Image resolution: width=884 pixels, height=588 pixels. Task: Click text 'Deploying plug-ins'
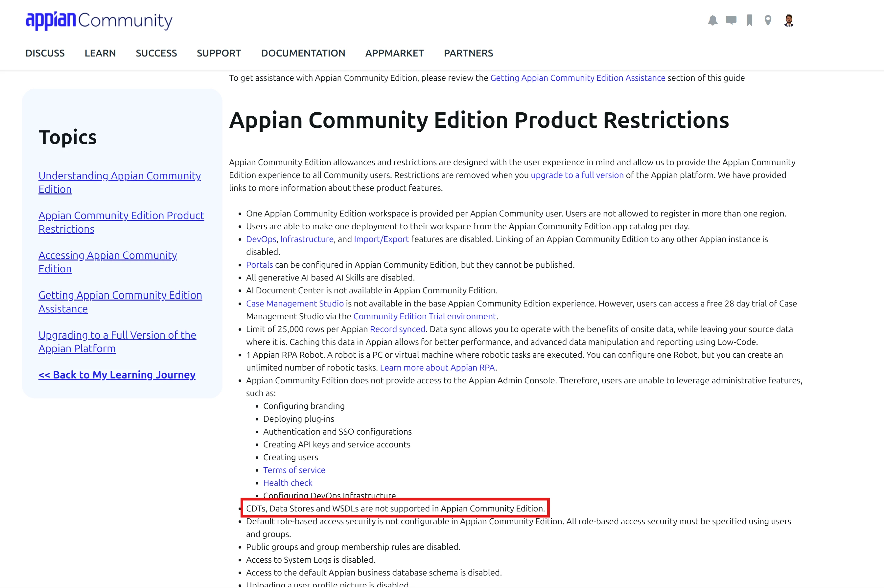[x=298, y=419]
